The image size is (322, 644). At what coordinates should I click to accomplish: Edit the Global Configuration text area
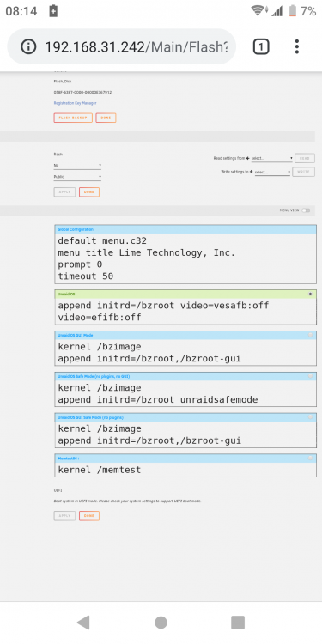(185, 258)
